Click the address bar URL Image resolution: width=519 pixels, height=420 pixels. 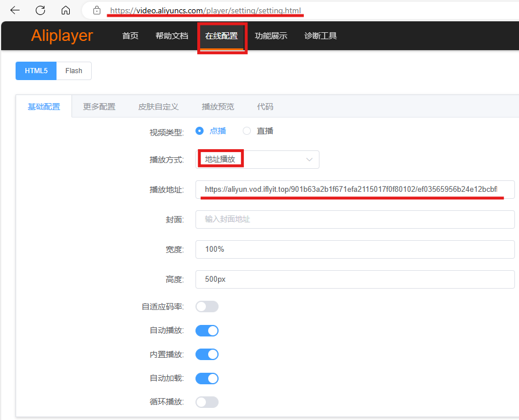tap(205, 10)
